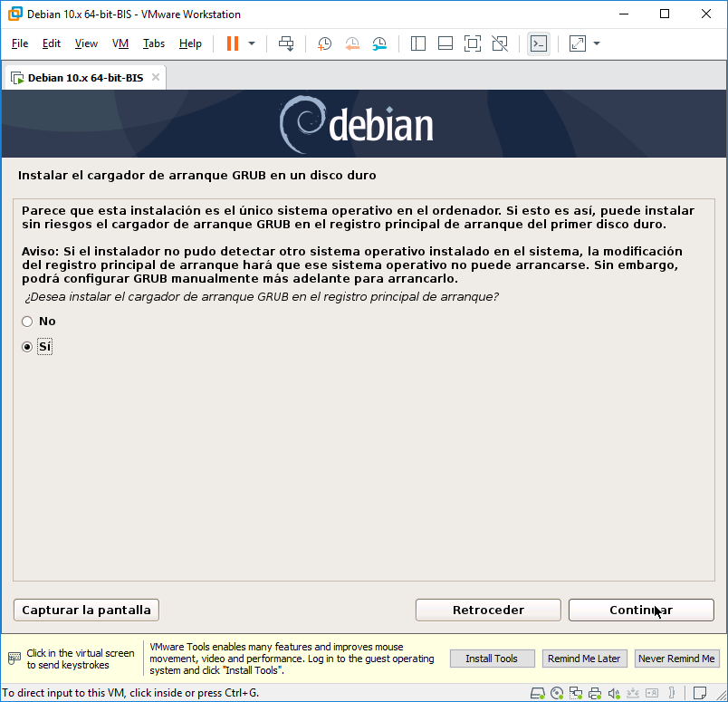The height and width of the screenshot is (702, 728).
Task: Expand the stretch guest dropdown arrow
Action: [597, 43]
